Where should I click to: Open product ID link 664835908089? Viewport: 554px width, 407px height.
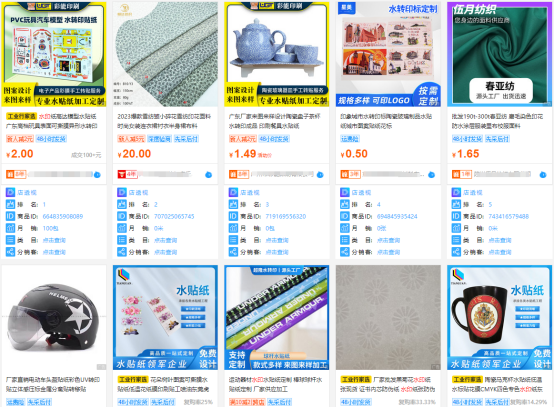(x=63, y=216)
